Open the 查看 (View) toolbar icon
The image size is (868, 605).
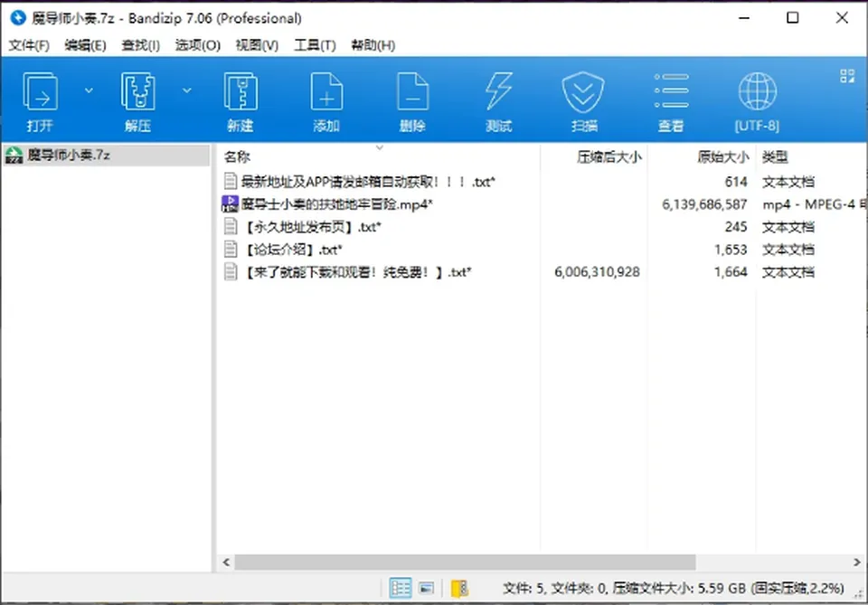671,90
